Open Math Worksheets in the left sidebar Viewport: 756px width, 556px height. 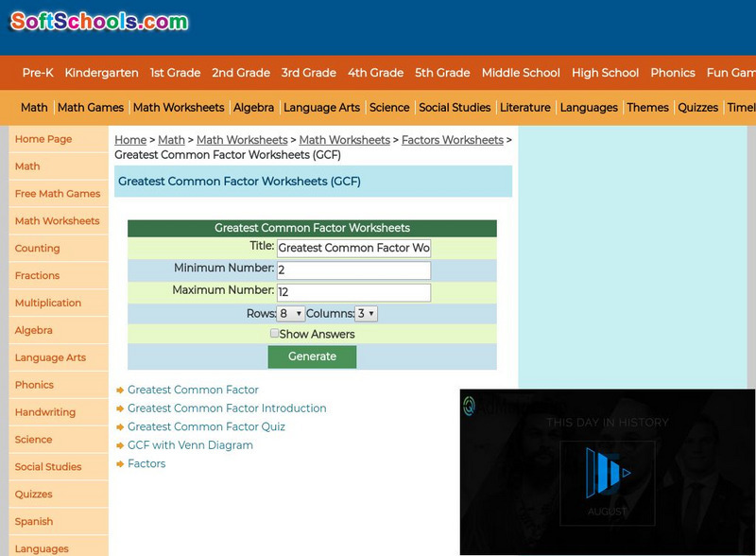point(59,221)
